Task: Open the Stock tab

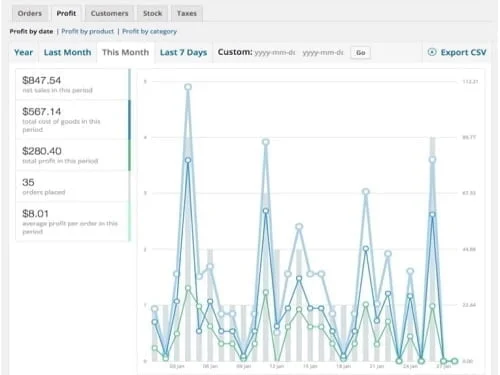Action: (152, 14)
